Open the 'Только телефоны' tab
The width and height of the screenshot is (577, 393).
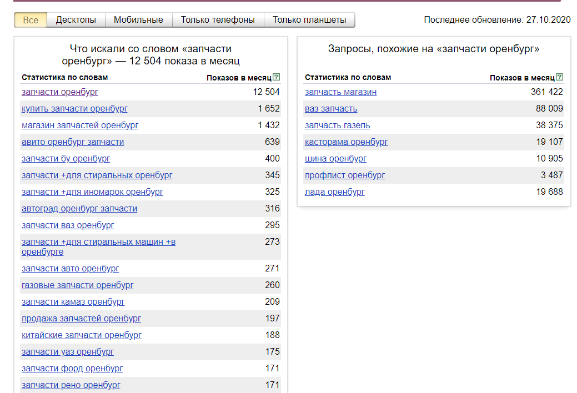coord(218,20)
